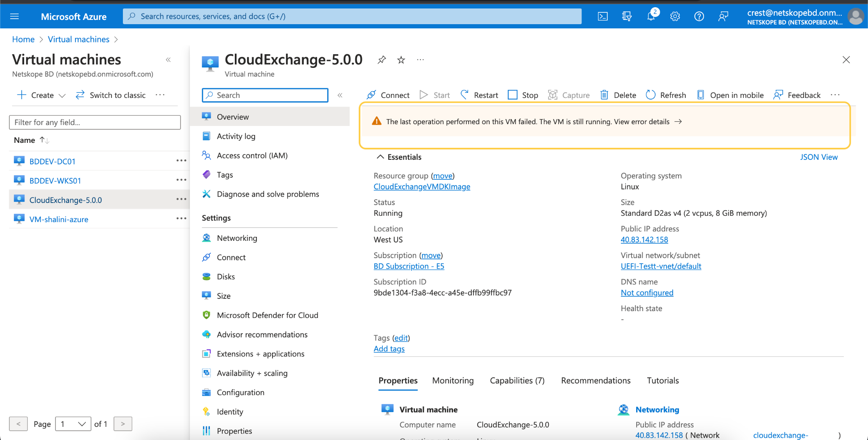The image size is (868, 440).
Task: Open more commands ellipsis beside Switch to classic
Action: click(x=160, y=95)
